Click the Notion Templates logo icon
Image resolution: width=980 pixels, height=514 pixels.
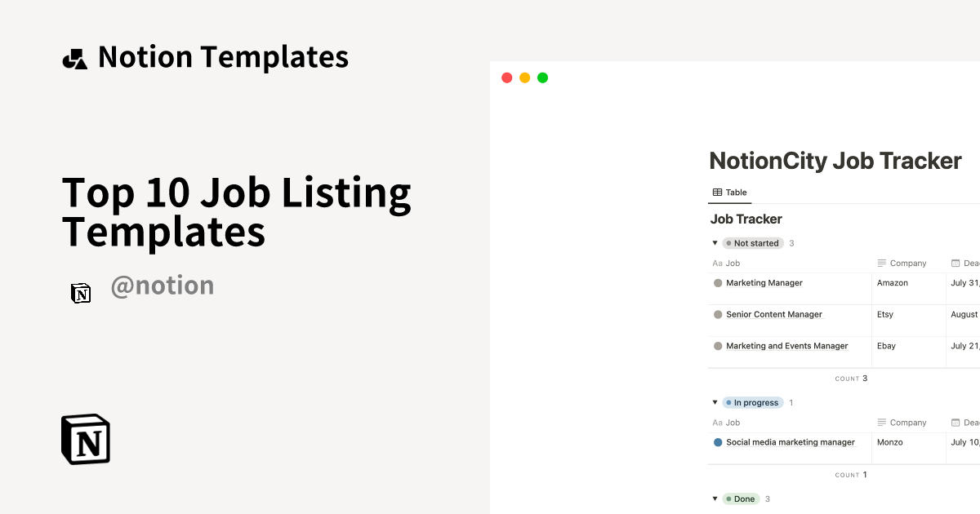(x=74, y=56)
